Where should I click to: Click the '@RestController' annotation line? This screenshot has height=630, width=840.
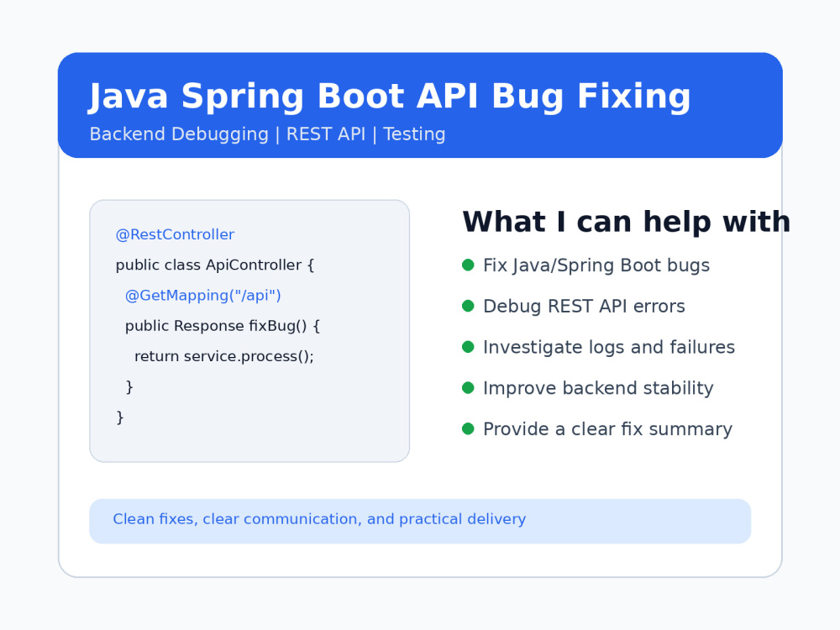176,234
